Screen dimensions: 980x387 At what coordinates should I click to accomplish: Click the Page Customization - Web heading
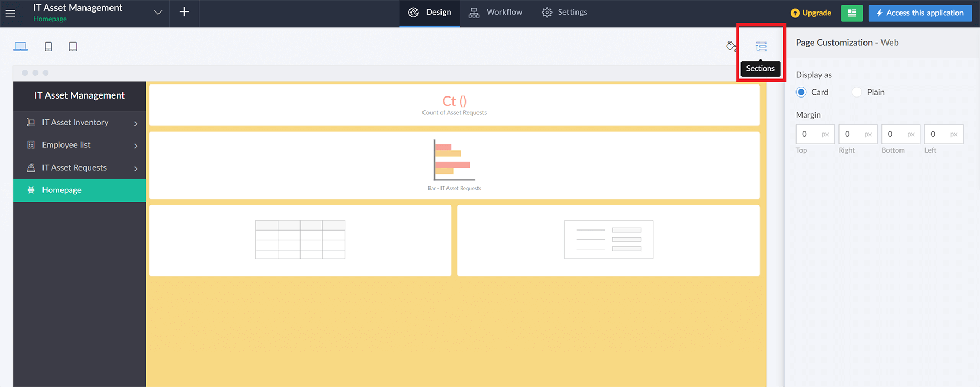847,43
